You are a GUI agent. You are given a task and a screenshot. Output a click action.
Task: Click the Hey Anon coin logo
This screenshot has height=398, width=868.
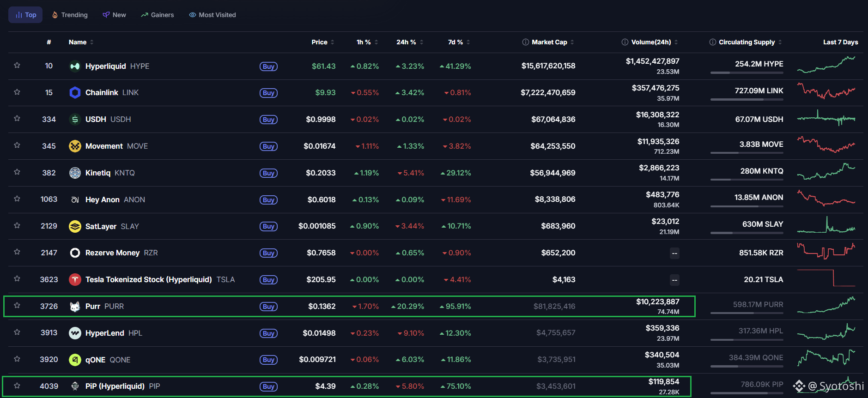point(75,199)
